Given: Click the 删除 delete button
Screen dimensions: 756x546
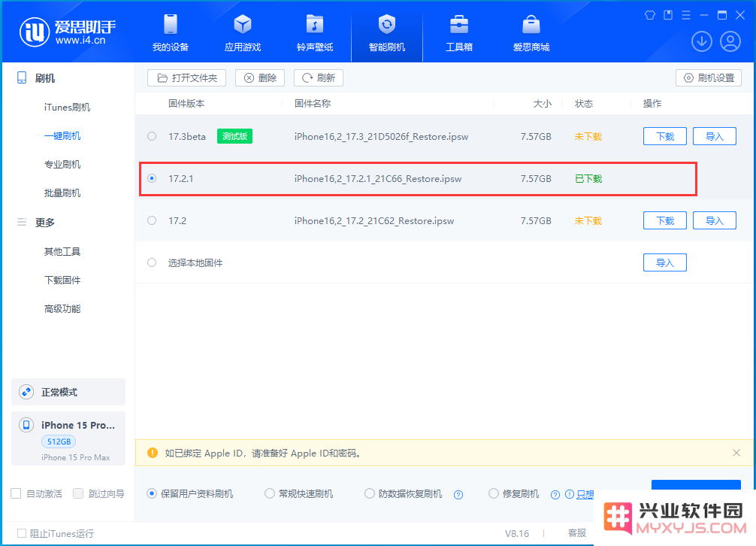Looking at the screenshot, I should click(260, 77).
